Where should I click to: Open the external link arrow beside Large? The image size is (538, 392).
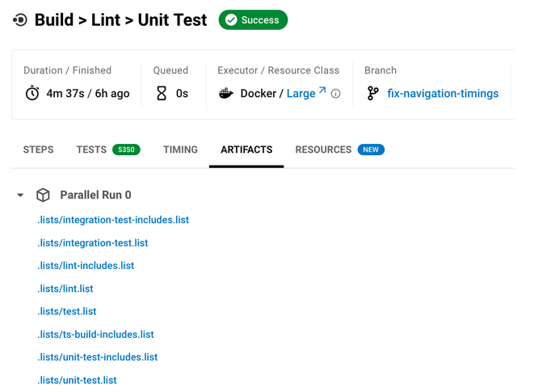point(322,91)
